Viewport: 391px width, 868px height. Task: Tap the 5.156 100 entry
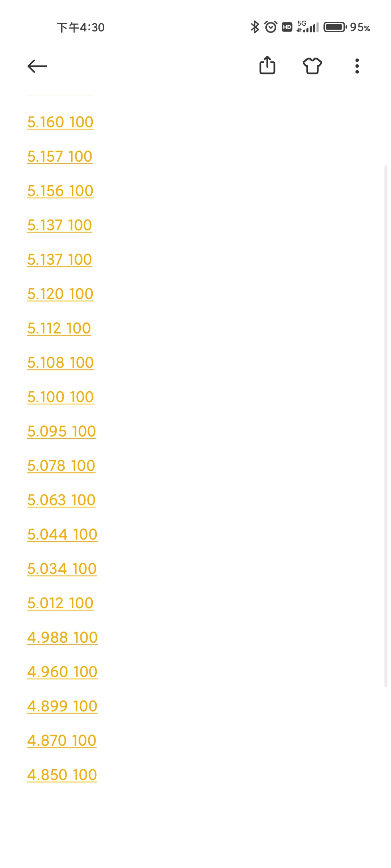point(60,191)
